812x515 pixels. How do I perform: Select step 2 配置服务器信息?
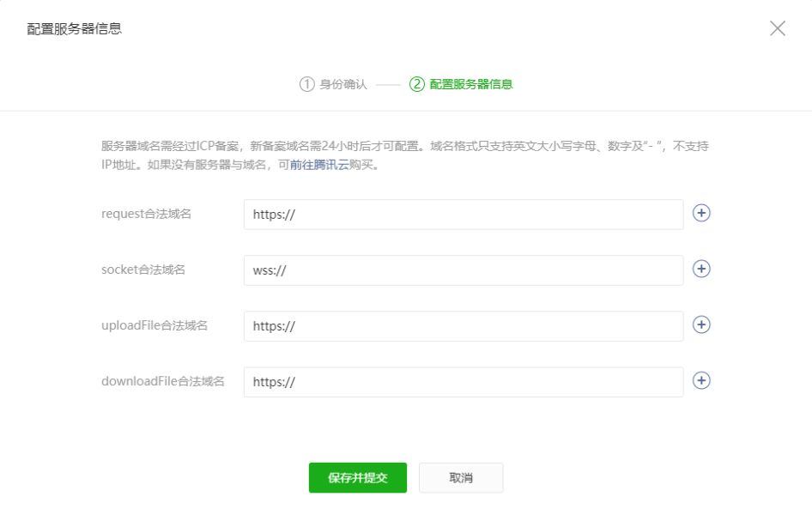pyautogui.click(x=461, y=84)
